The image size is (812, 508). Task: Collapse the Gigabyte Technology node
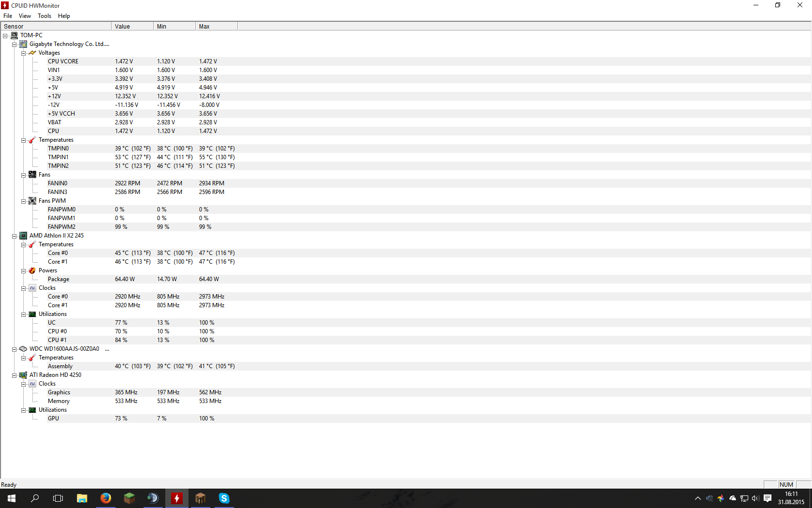point(14,45)
